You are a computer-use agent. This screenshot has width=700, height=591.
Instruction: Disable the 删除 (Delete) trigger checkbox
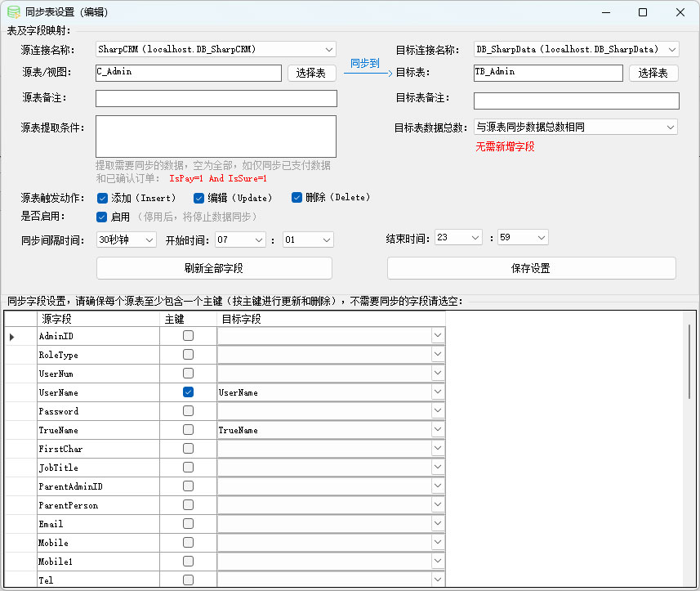pos(297,198)
